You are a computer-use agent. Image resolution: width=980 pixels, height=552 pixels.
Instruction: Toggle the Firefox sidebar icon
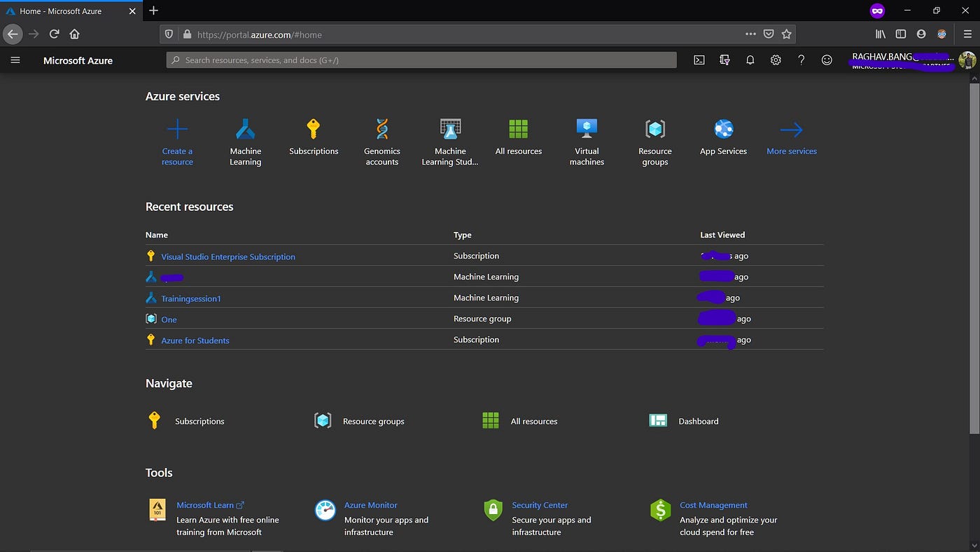click(x=901, y=34)
